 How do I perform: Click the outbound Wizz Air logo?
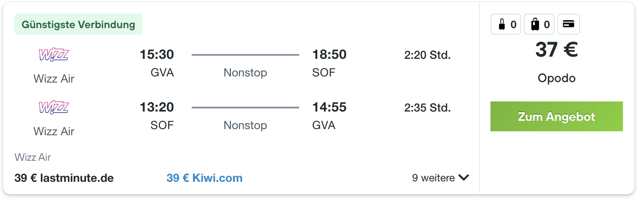coord(54,55)
